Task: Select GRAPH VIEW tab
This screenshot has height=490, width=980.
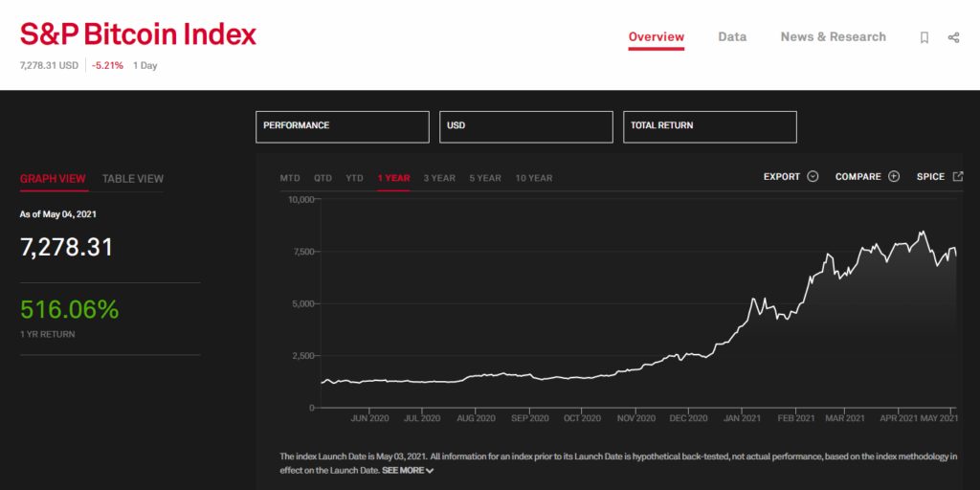Action: (53, 179)
